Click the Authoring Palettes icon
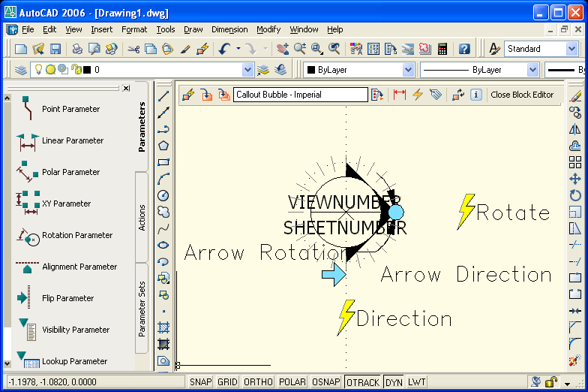This screenshot has height=392, width=588. 377,95
